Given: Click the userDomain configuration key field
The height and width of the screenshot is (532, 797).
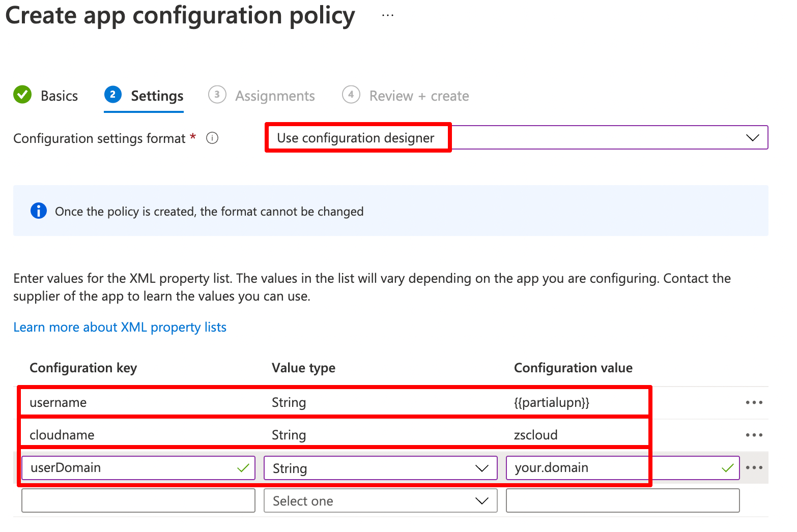Looking at the screenshot, I should click(127, 467).
